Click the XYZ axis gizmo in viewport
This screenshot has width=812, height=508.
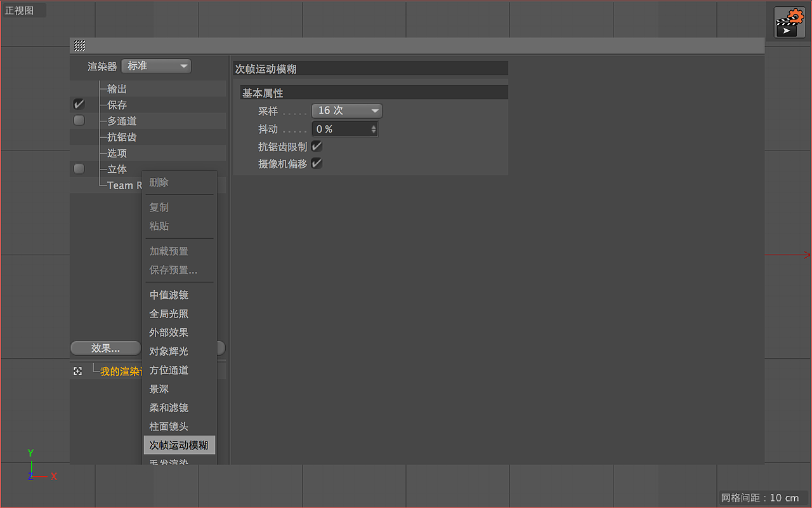pyautogui.click(x=41, y=465)
